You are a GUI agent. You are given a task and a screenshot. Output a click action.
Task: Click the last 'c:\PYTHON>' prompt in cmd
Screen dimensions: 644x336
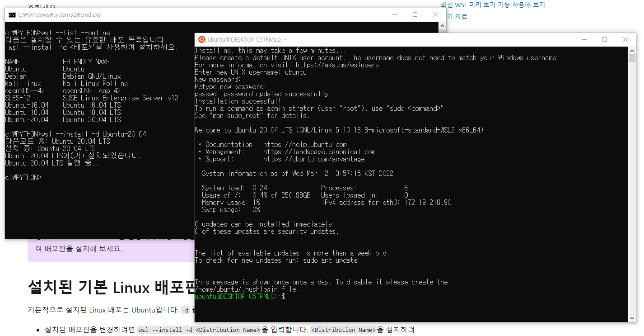coord(23,177)
